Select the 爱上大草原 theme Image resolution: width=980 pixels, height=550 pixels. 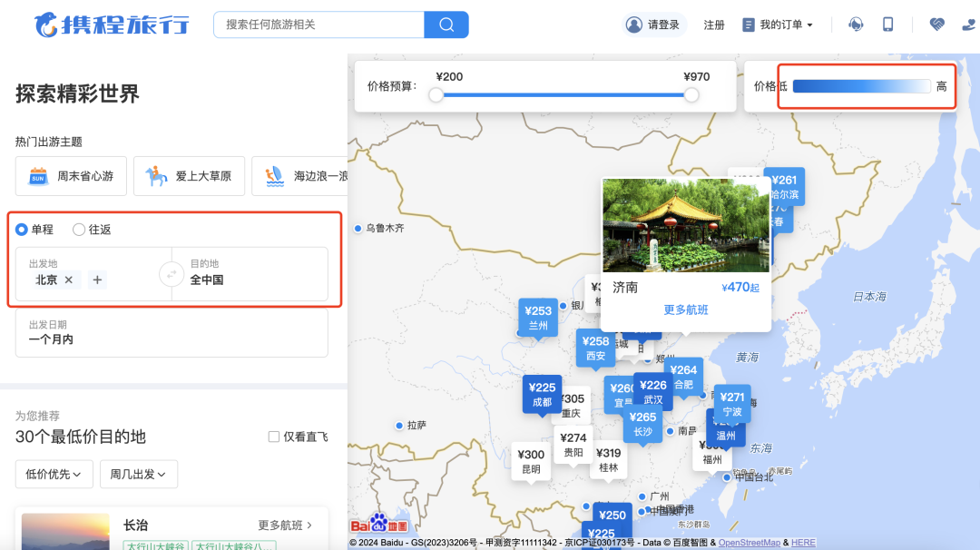[x=189, y=176]
